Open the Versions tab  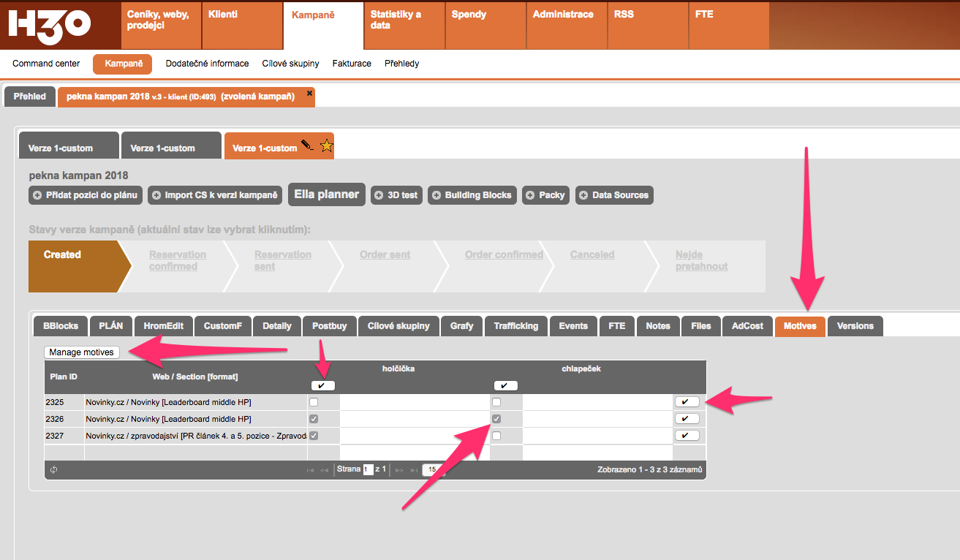[855, 326]
